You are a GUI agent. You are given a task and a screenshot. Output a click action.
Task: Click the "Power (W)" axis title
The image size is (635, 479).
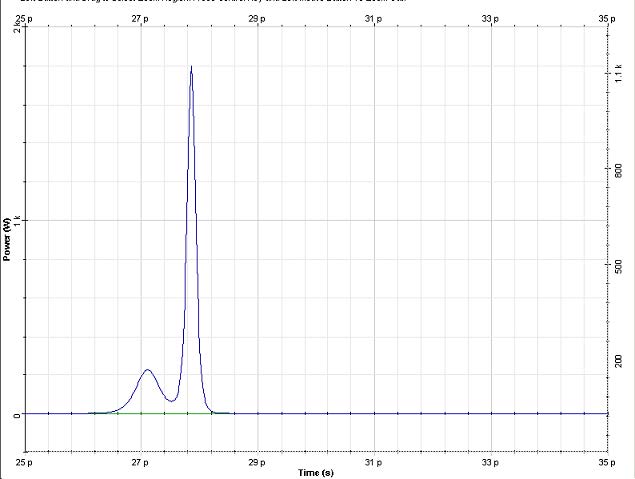pyautogui.click(x=6, y=240)
